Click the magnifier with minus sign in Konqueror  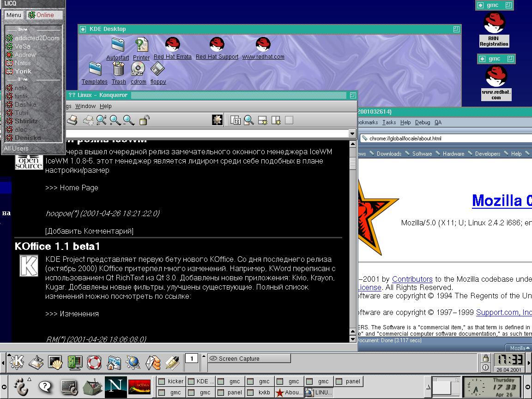[129, 121]
